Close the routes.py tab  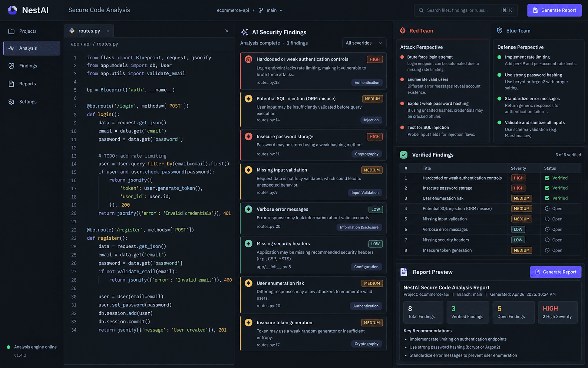(108, 31)
